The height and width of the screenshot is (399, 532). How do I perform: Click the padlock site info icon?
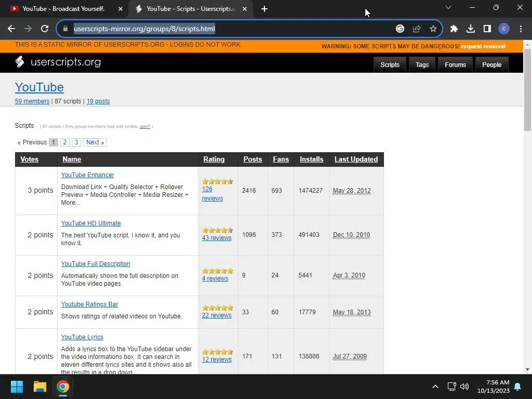[65, 29]
